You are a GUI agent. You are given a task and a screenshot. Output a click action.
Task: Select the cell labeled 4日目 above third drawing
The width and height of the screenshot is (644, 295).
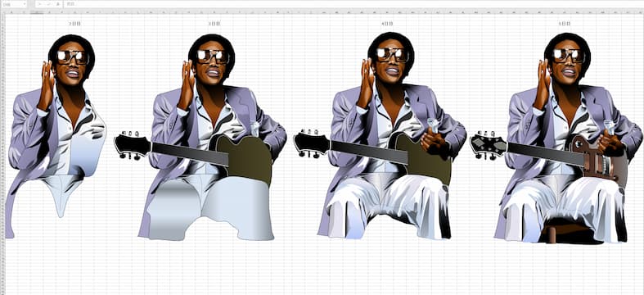[387, 24]
